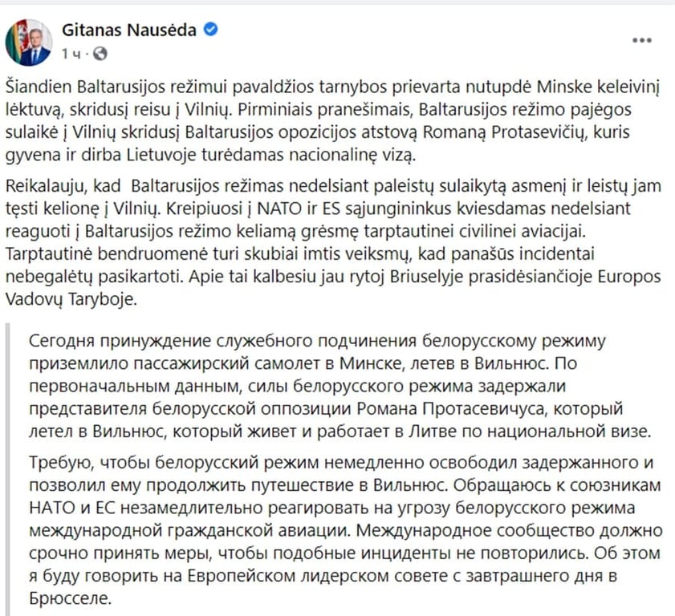Open the Gitanas Nausėda profile name link

pos(129,30)
